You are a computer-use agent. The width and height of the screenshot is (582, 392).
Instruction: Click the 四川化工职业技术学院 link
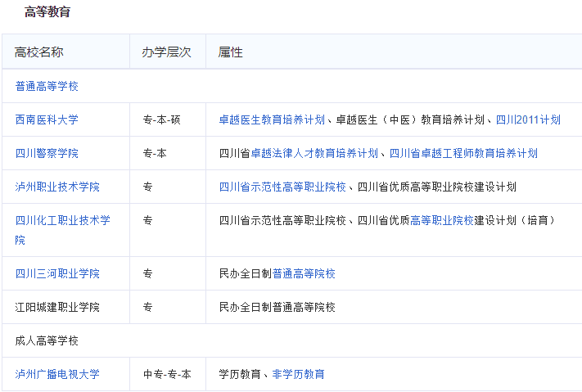62,221
